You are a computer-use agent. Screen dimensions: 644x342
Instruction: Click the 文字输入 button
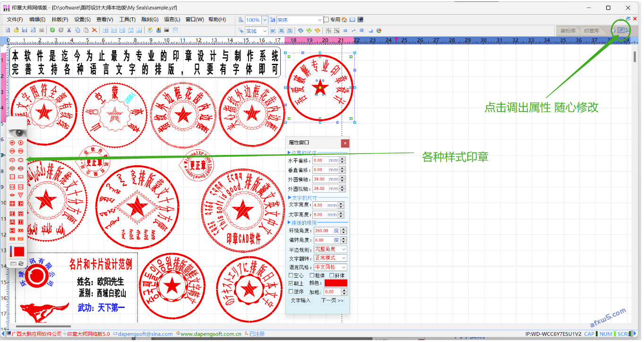[301, 300]
